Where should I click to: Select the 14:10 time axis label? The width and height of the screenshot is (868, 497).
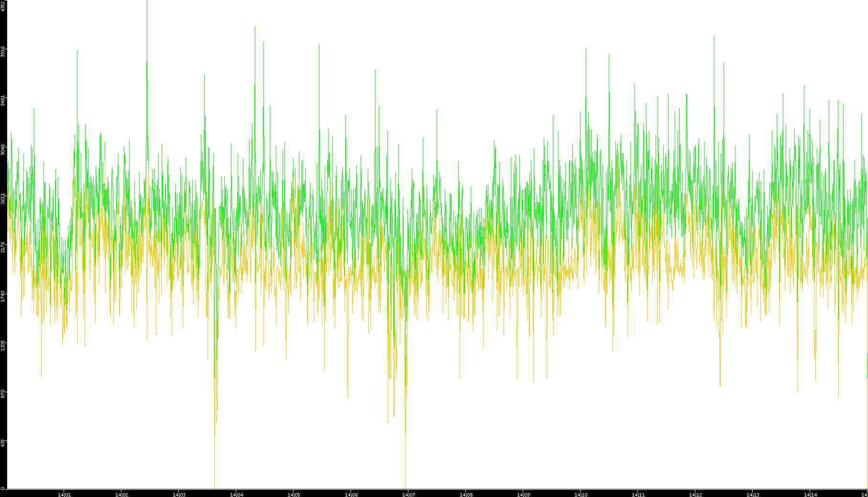581,495
